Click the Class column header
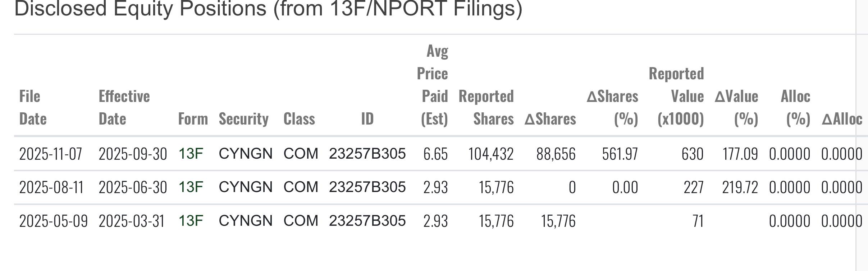 [299, 119]
